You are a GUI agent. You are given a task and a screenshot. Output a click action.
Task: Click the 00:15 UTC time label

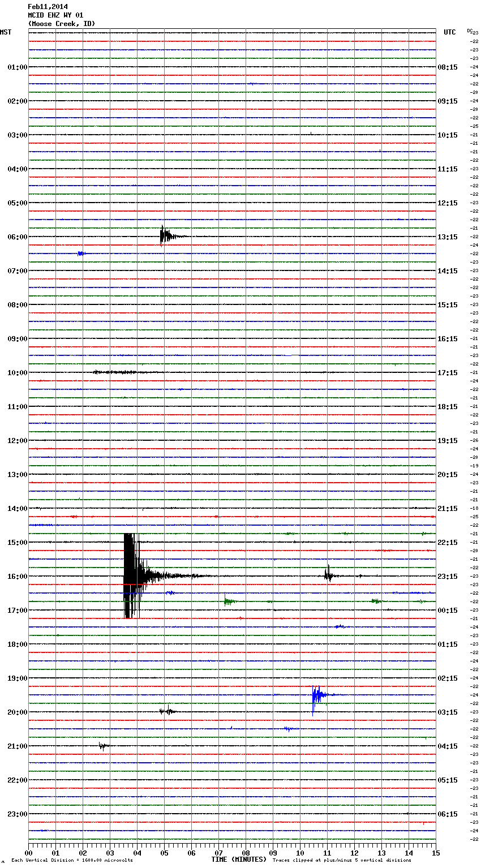tap(448, 611)
